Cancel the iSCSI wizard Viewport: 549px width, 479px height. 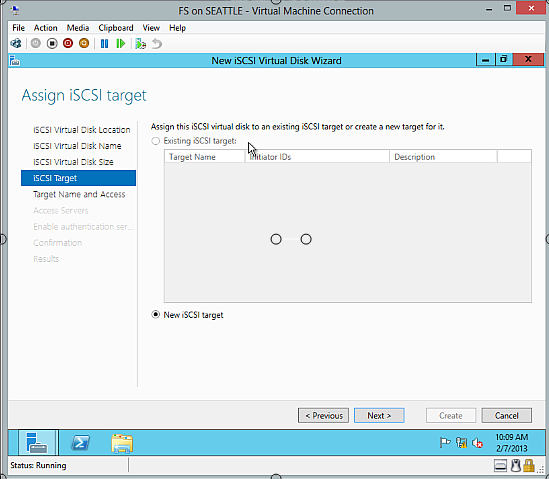click(507, 415)
